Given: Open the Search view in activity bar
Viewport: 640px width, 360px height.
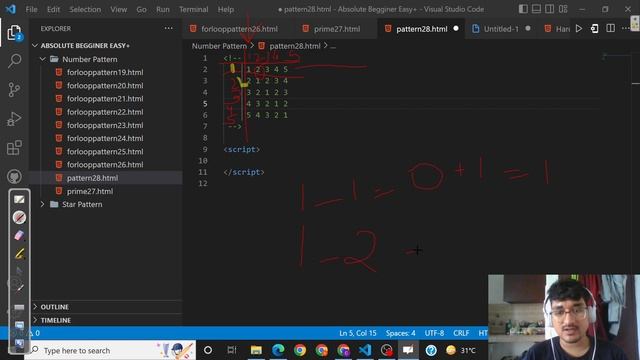Looking at the screenshot, I should pyautogui.click(x=14, y=61).
